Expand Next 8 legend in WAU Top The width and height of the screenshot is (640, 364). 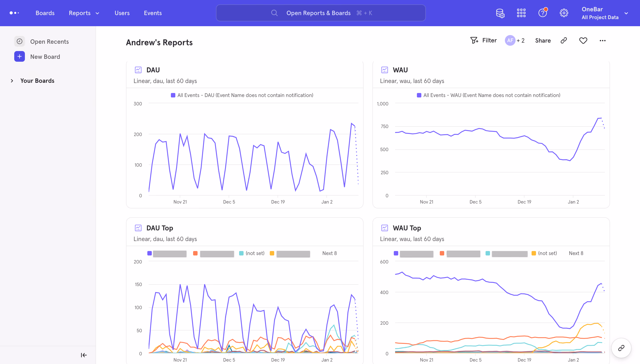click(576, 253)
